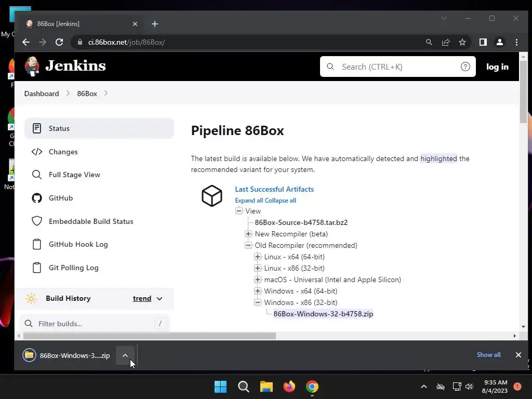The height and width of the screenshot is (399, 532).
Task: Expand the Linux - x86 (32-bit) node
Action: tap(258, 268)
